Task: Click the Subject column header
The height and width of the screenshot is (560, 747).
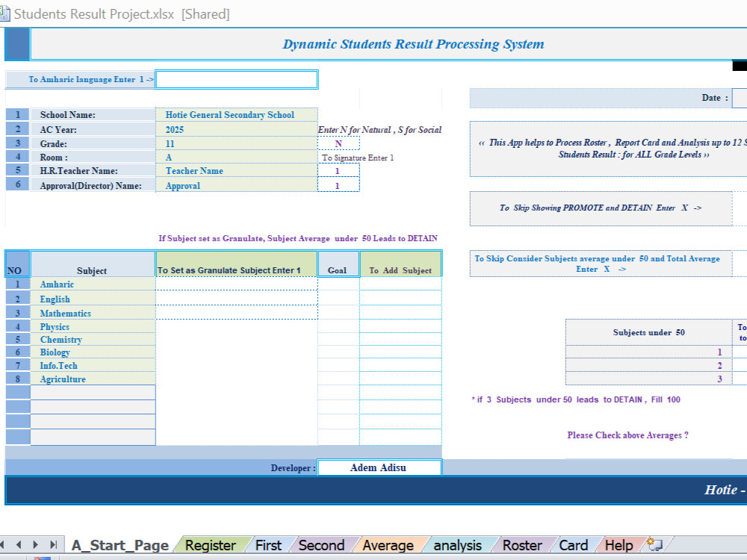Action: 93,264
